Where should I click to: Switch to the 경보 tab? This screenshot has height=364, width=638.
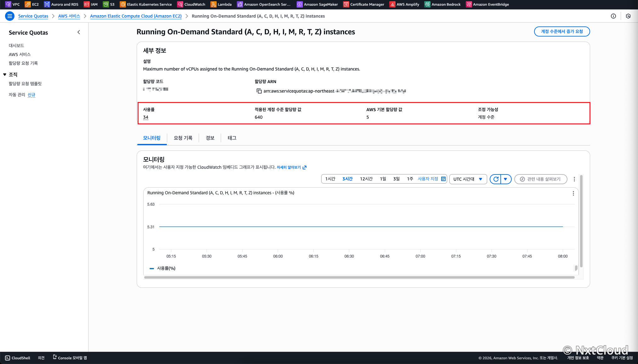click(210, 138)
